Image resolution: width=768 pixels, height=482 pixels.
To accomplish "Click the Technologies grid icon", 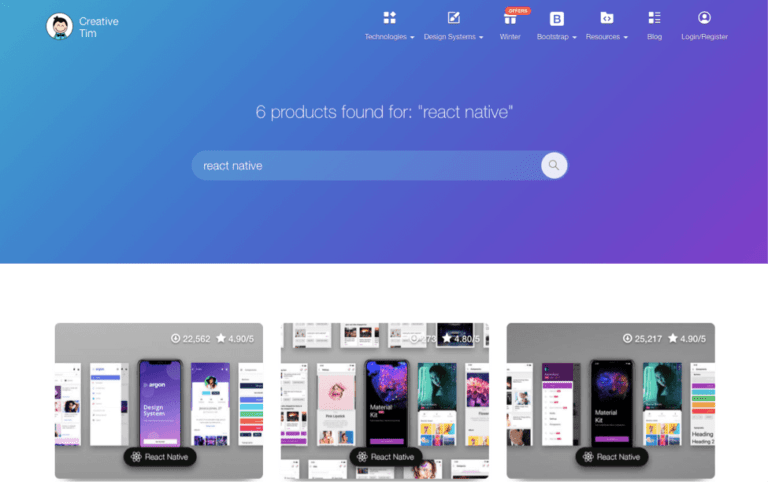I will click(389, 18).
